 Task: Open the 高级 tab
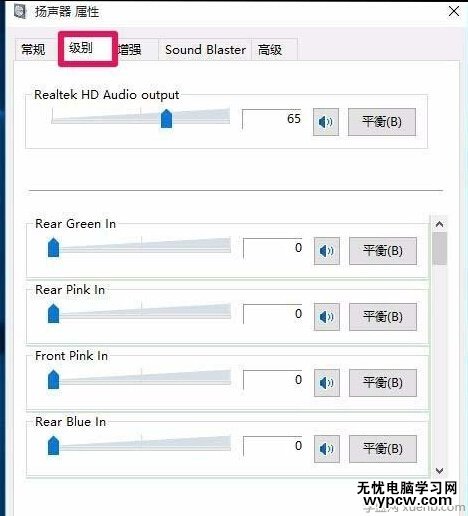tap(270, 50)
